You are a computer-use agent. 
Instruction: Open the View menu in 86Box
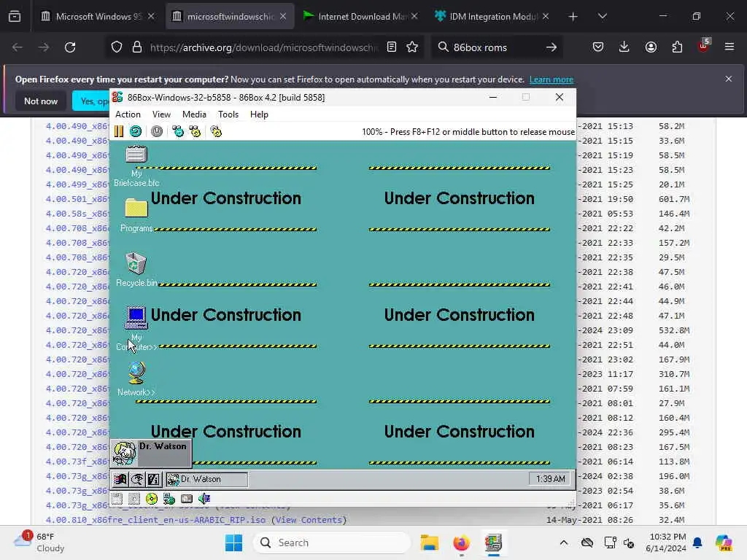(161, 114)
